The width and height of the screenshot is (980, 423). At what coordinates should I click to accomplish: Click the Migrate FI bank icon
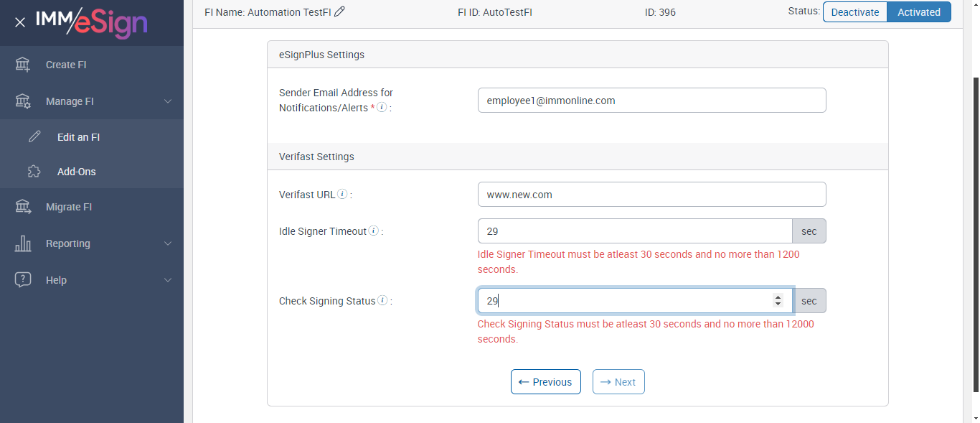pos(23,207)
